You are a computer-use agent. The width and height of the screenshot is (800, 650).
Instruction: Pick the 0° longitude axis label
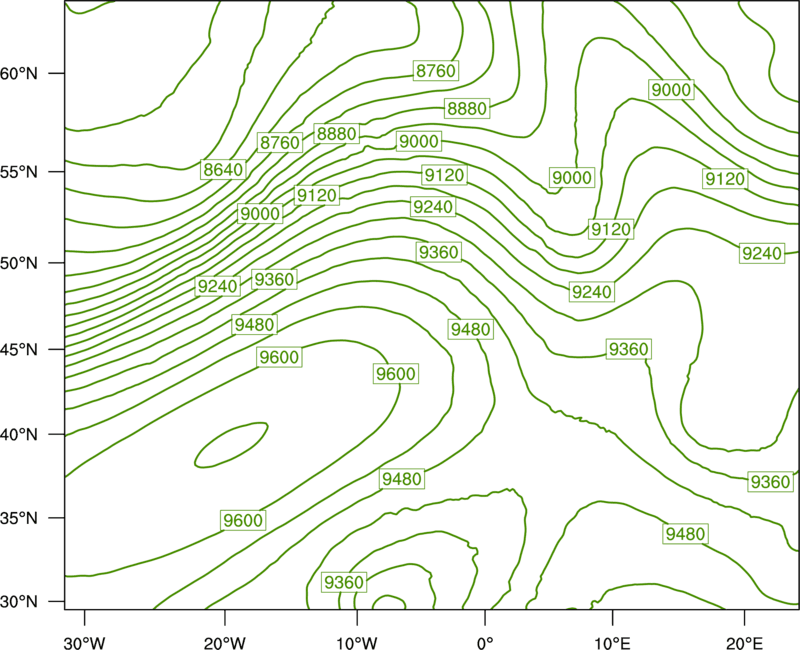[x=485, y=643]
